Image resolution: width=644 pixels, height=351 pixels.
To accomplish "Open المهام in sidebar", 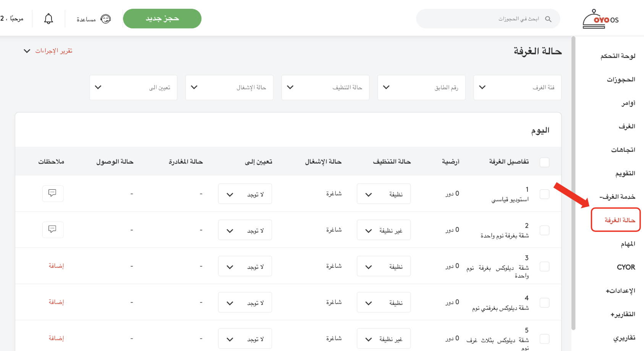I will 628,244.
